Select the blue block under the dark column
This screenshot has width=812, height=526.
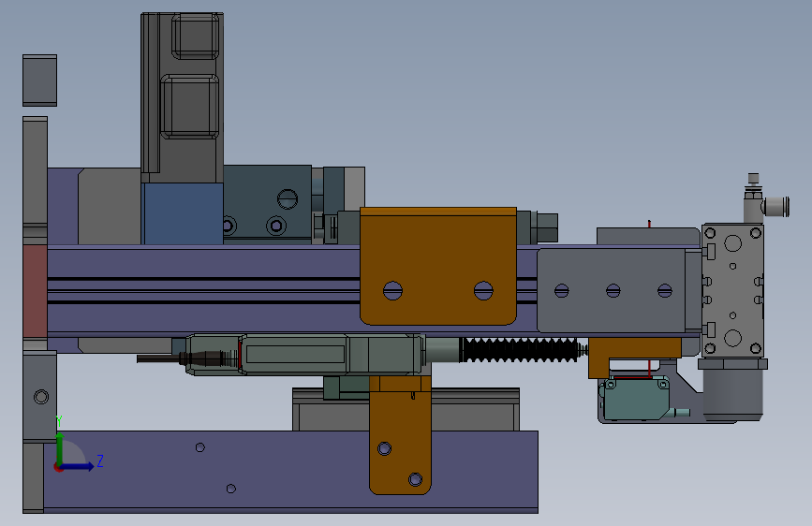click(184, 213)
